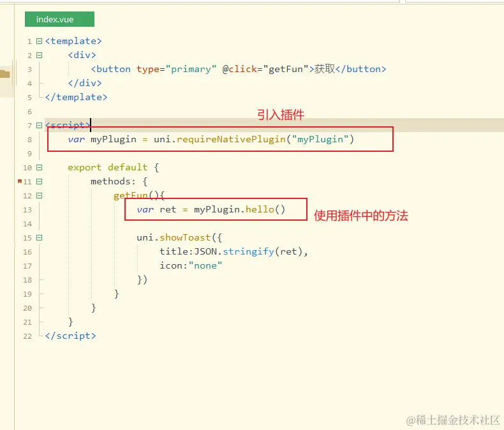This screenshot has width=504, height=430.
Task: Click stringify on line 16
Action: point(248,251)
